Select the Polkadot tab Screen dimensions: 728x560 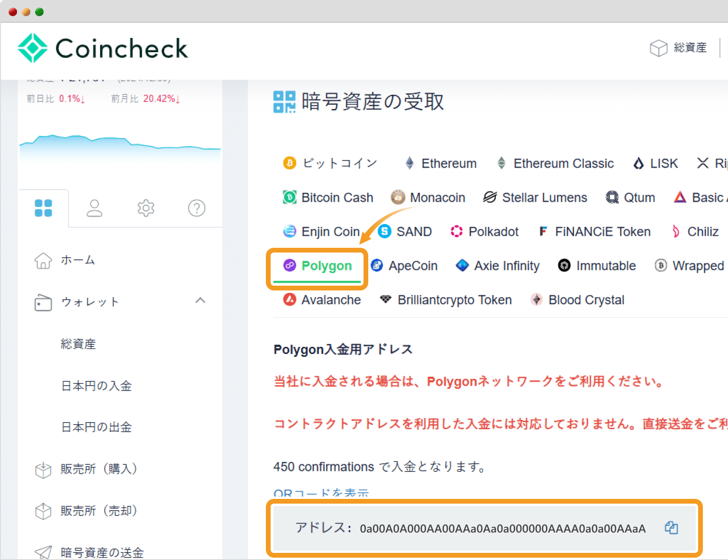point(484,232)
